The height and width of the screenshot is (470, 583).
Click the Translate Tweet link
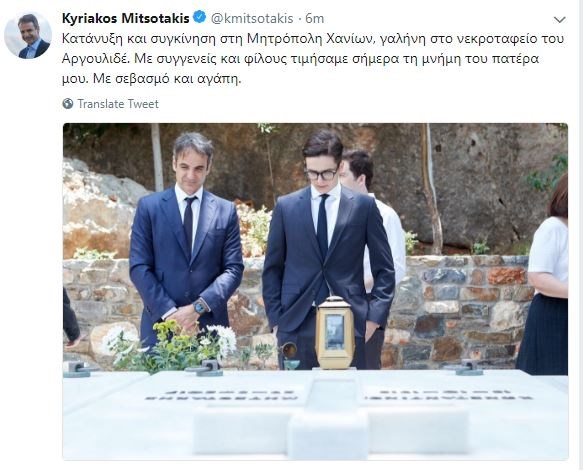[118, 104]
